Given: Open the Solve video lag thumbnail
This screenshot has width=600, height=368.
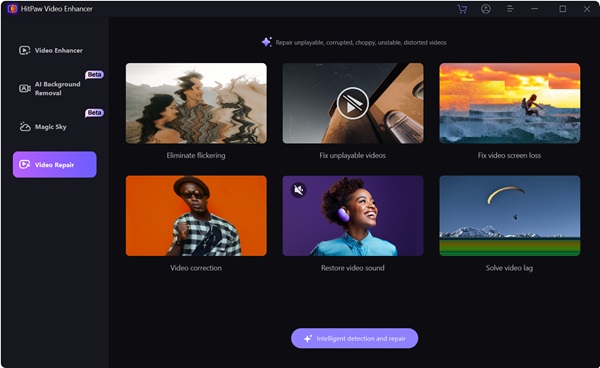Looking at the screenshot, I should (x=510, y=216).
